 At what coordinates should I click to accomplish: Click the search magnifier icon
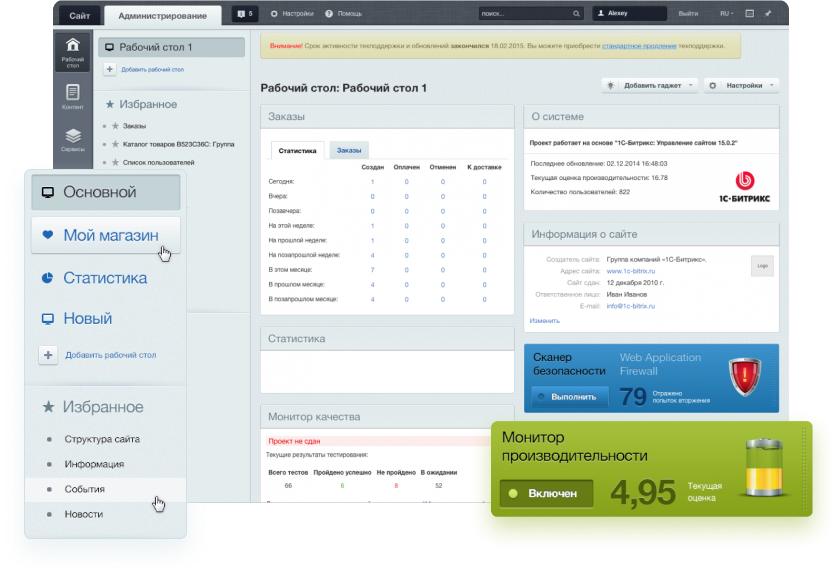(x=576, y=14)
